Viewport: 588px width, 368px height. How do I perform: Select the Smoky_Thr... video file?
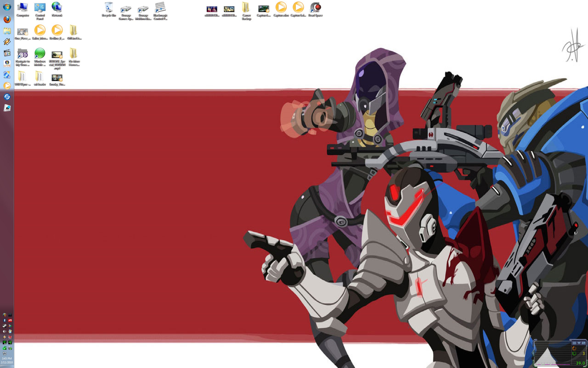57,80
